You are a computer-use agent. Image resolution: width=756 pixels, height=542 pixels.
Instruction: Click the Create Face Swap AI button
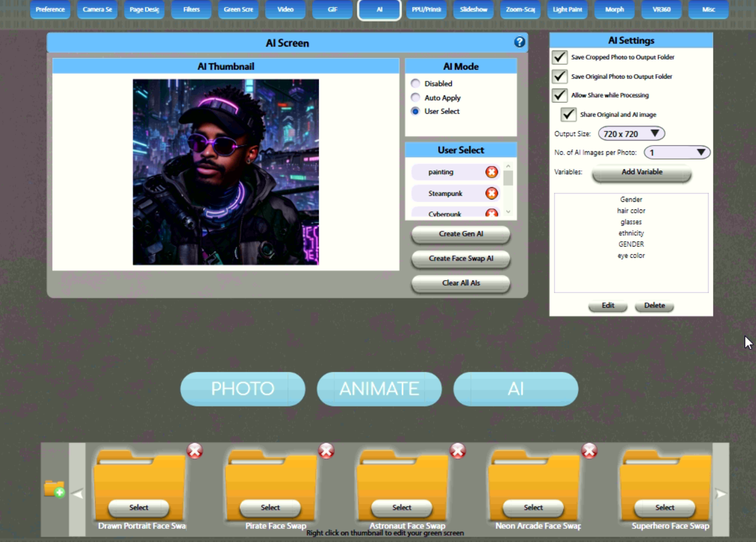pos(461,259)
